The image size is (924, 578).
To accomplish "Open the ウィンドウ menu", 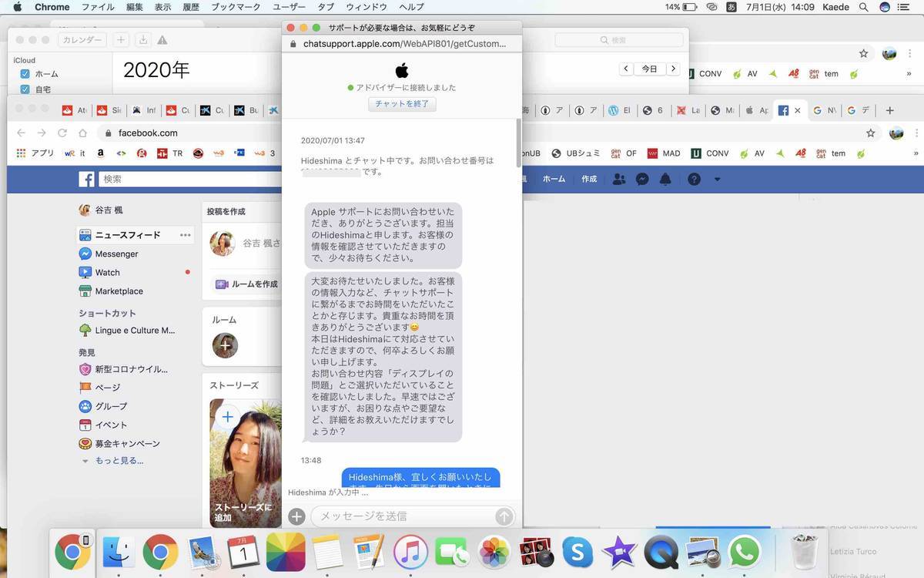I will [x=367, y=7].
